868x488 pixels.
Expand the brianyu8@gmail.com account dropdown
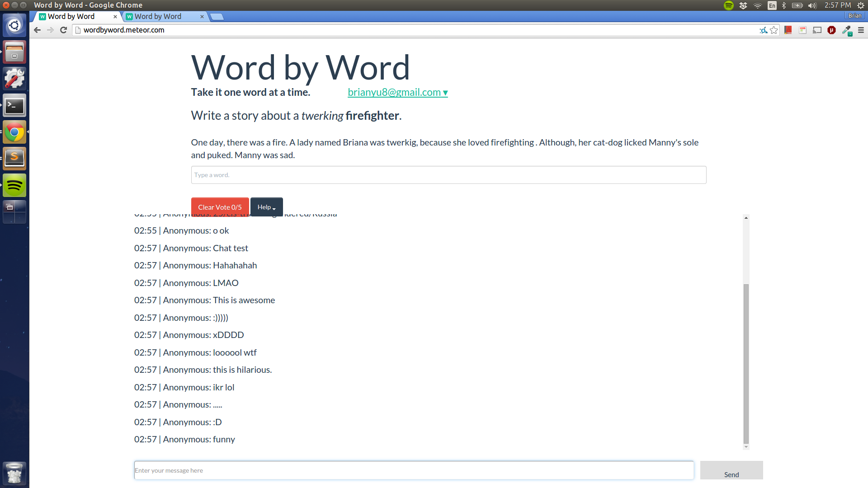397,92
